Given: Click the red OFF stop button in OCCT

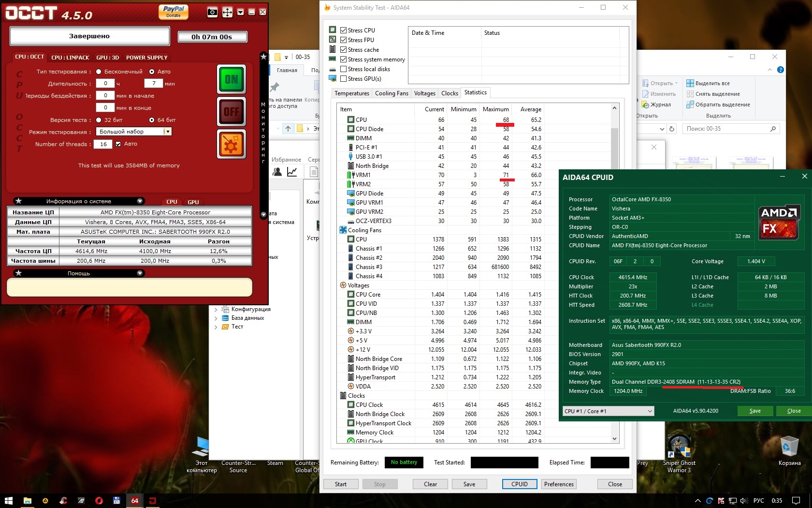Looking at the screenshot, I should click(x=231, y=112).
